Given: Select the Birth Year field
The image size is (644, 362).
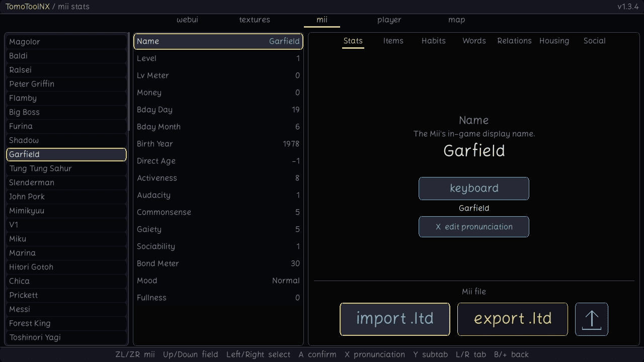Looking at the screenshot, I should click(x=218, y=144).
